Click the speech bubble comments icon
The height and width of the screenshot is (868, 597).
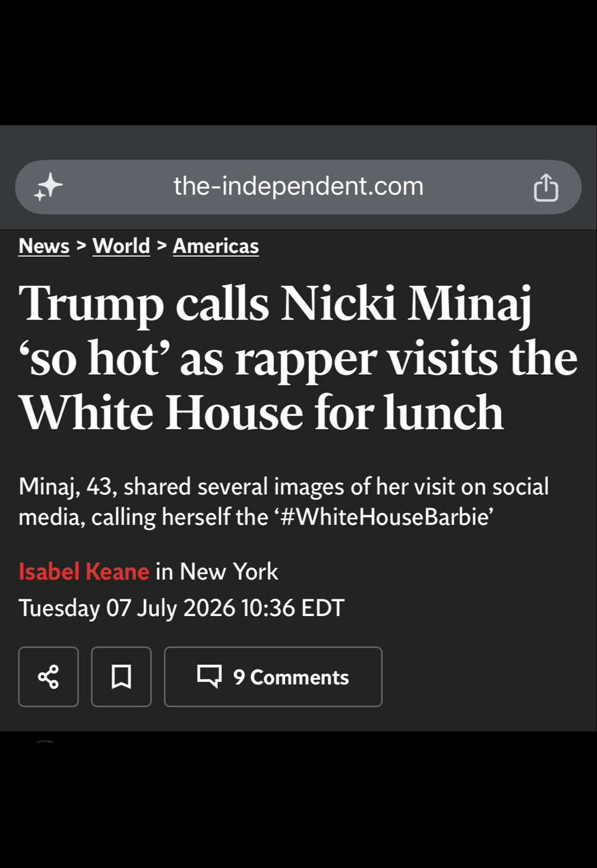[x=209, y=677]
